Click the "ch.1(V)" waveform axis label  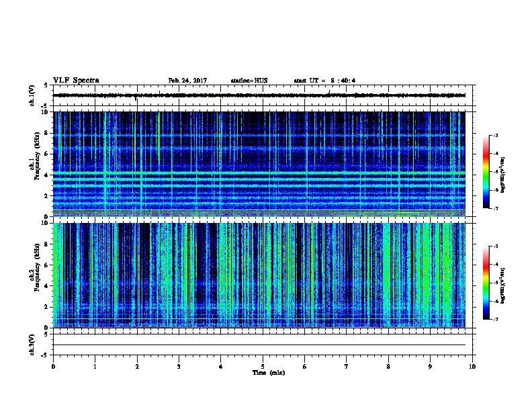(x=32, y=95)
